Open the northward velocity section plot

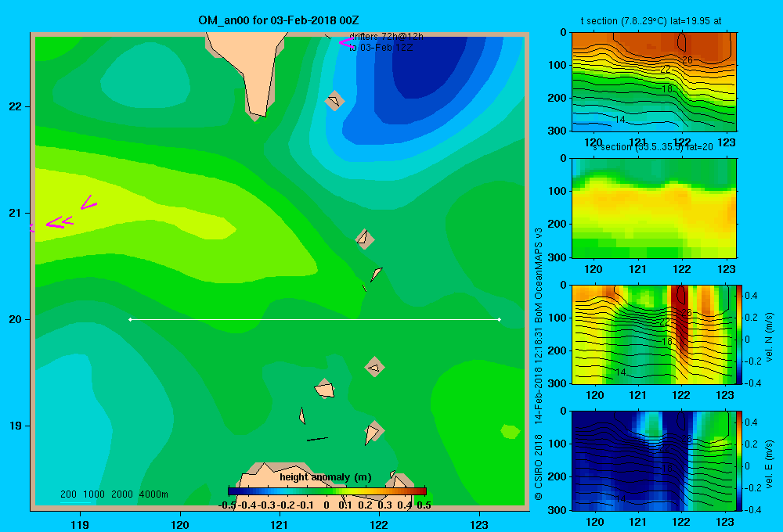click(x=654, y=334)
